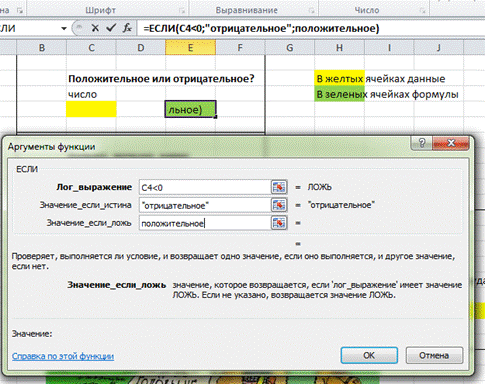Select column D header
This screenshot has width=485, height=384.
(x=141, y=48)
